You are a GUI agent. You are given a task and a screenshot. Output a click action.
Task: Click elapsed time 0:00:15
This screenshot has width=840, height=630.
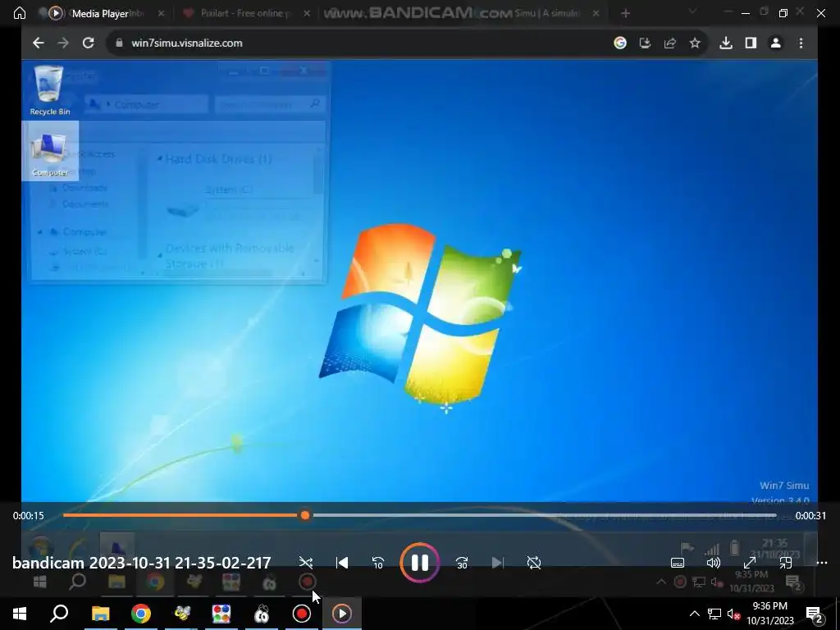(29, 515)
